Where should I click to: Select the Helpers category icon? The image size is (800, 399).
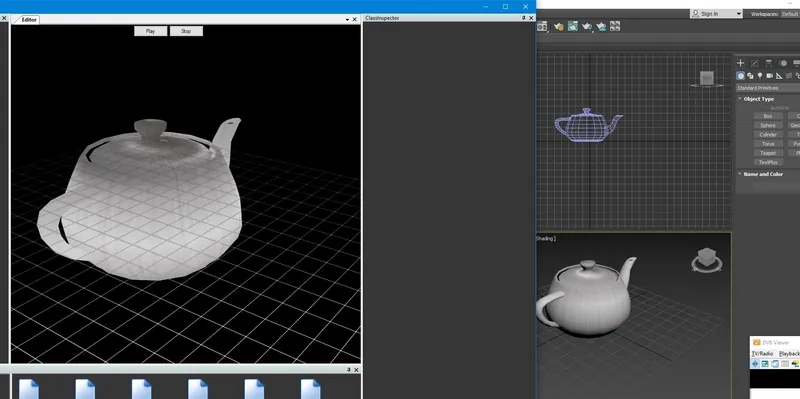[x=779, y=76]
